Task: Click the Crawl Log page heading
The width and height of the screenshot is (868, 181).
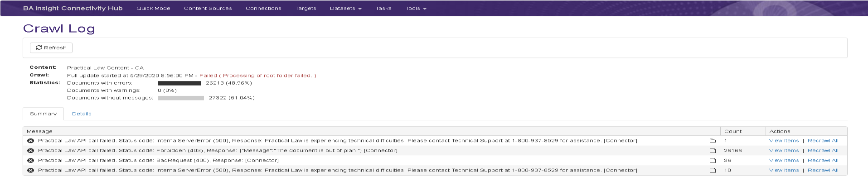Action: (59, 29)
